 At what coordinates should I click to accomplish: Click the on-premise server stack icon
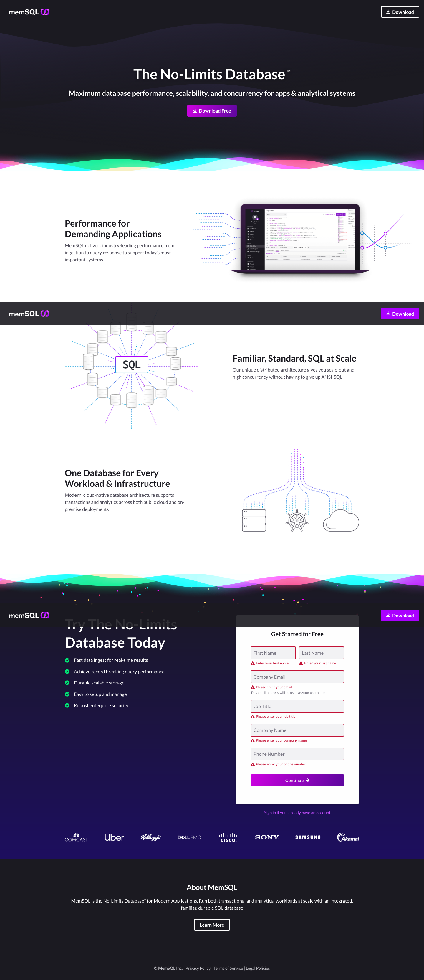point(254,520)
